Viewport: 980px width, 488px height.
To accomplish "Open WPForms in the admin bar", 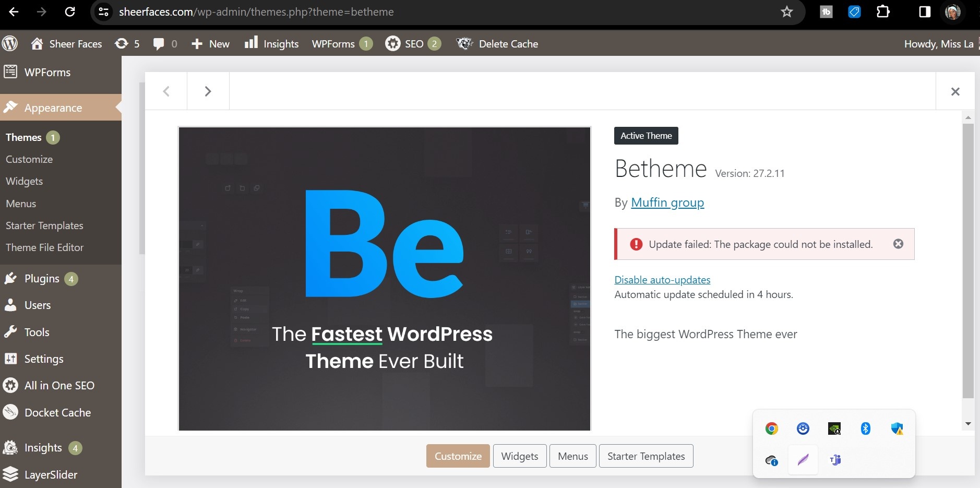I will point(342,44).
